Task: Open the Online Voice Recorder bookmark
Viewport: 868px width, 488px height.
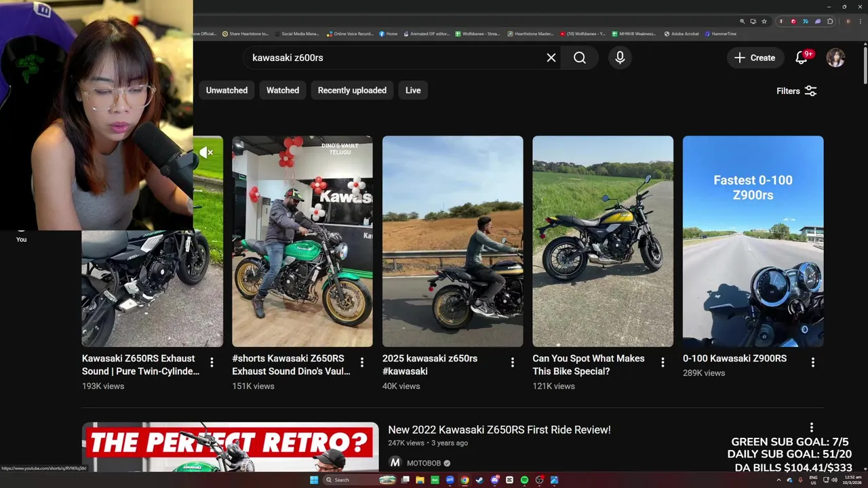Action: tap(350, 34)
